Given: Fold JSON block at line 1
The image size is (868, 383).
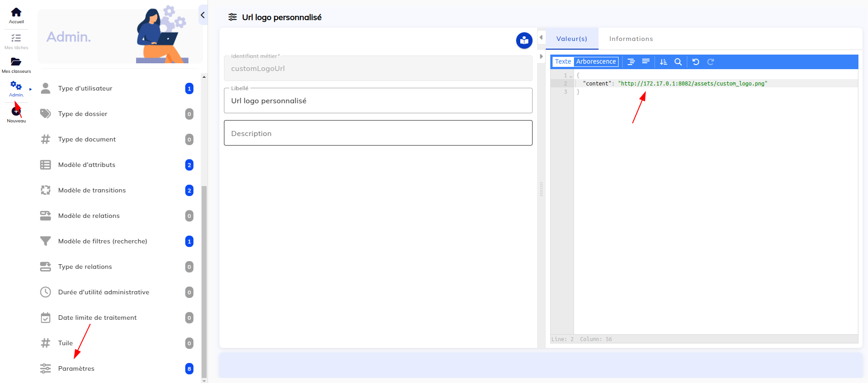Looking at the screenshot, I should [571, 76].
